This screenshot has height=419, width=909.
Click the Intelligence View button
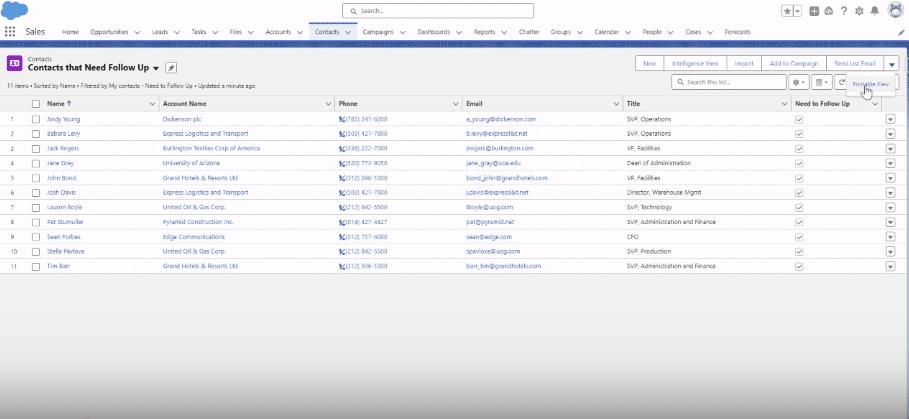click(695, 64)
